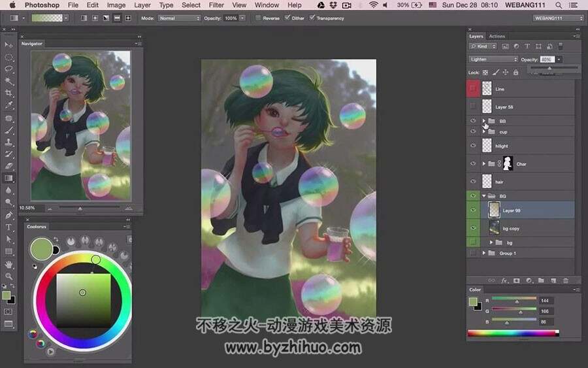Open the Lighten blend mode dropdown

coord(493,59)
